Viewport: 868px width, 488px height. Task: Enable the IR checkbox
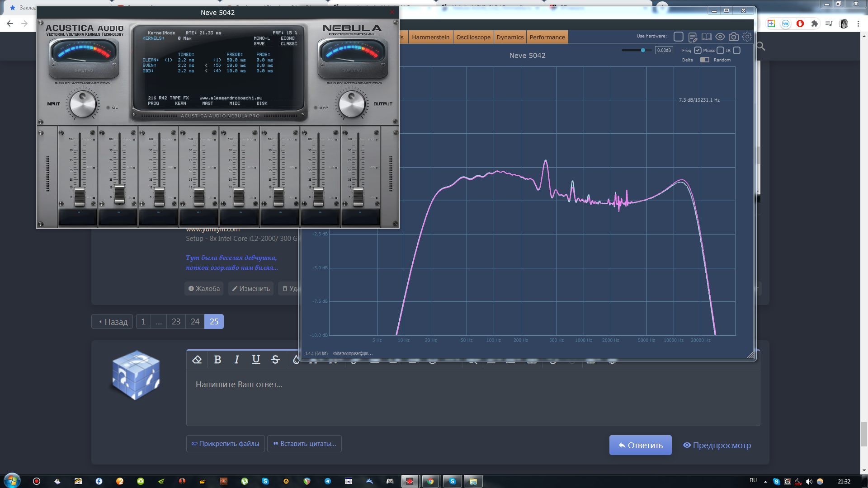736,50
